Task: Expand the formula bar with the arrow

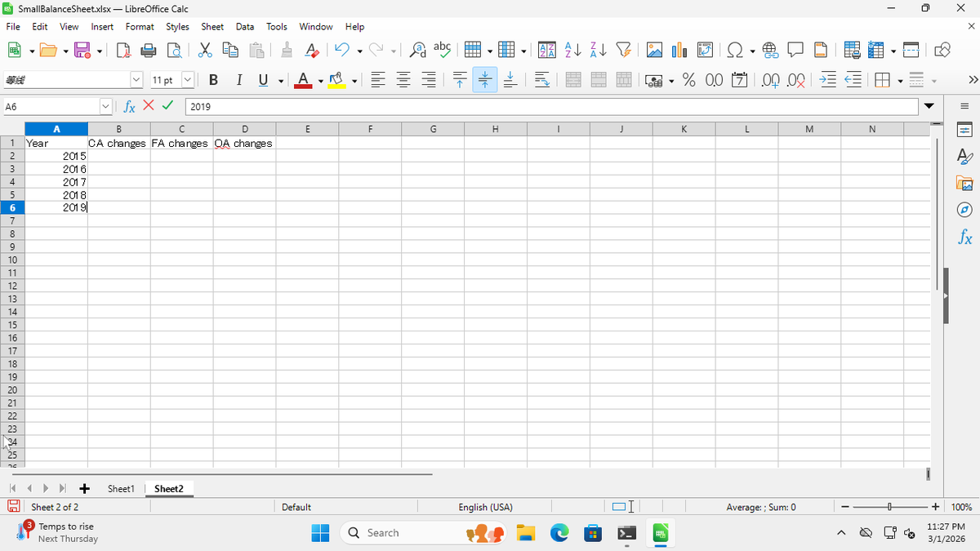Action: tap(929, 107)
